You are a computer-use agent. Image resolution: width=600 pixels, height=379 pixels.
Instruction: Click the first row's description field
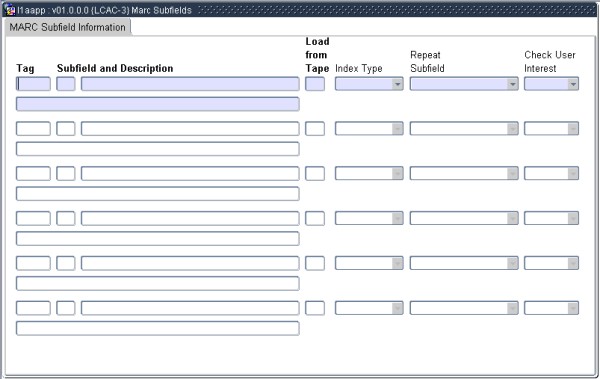pyautogui.click(x=190, y=84)
